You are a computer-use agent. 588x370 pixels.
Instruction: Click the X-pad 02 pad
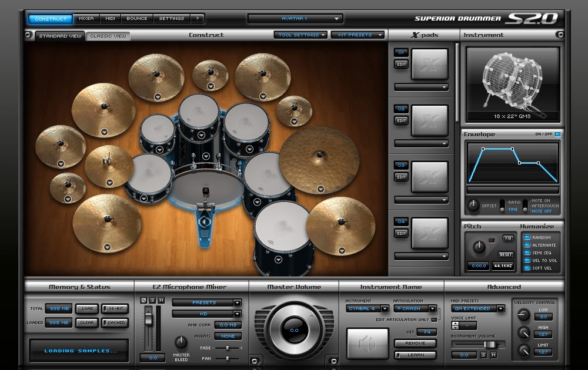(x=430, y=120)
